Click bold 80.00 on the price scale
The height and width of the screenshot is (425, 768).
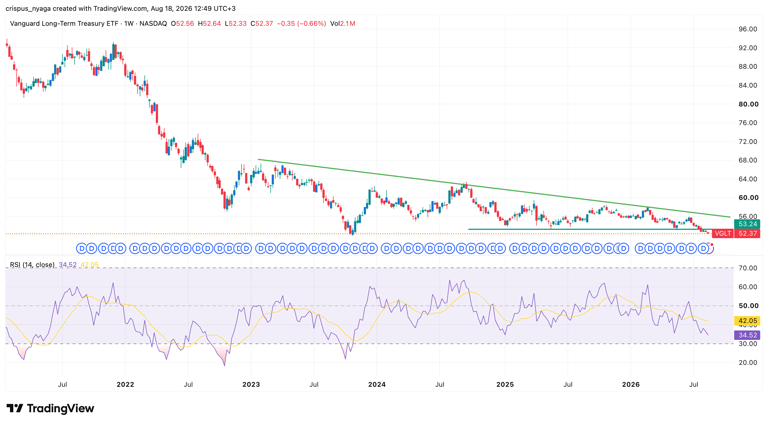[748, 104]
